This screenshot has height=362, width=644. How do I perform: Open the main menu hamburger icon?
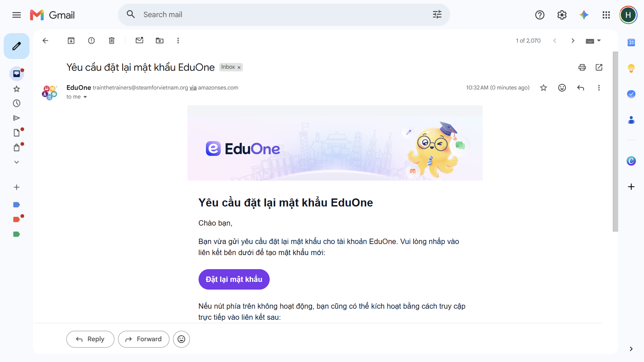pos(16,15)
